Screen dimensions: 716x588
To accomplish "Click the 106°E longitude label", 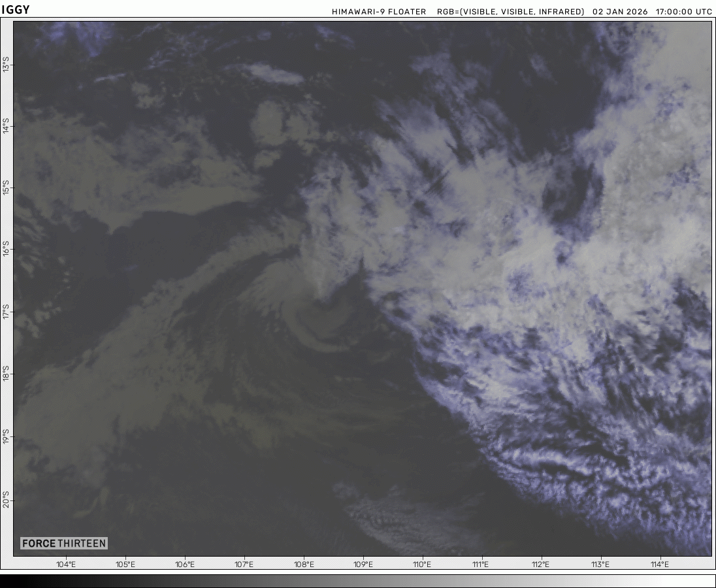I will [185, 564].
